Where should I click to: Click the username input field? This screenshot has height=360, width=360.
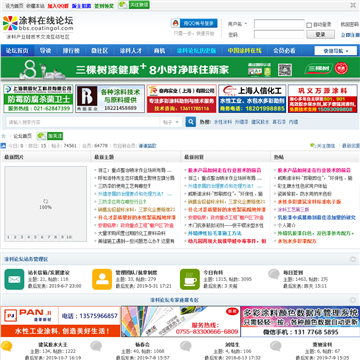coord(279,24)
